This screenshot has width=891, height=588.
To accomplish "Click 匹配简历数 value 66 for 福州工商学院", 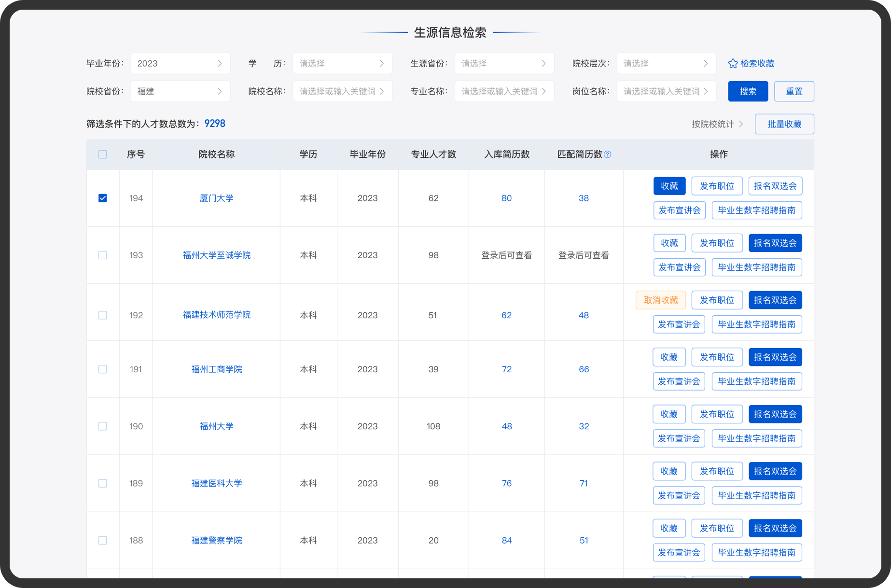I will pos(584,369).
